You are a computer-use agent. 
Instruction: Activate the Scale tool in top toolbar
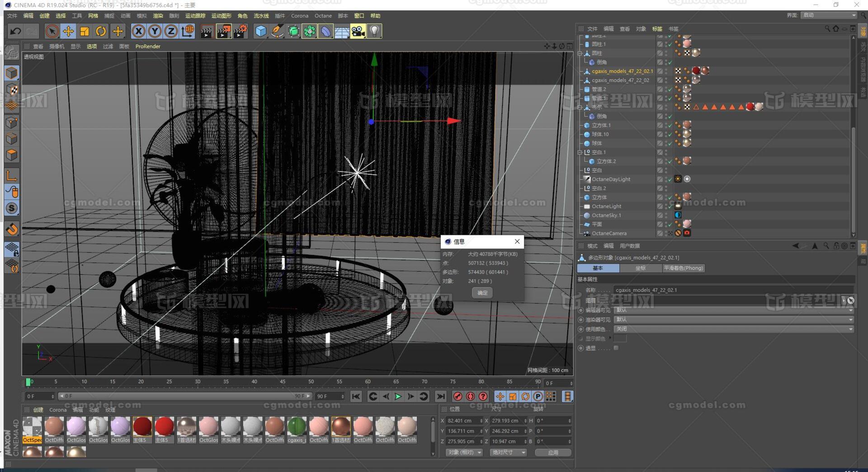pos(85,31)
